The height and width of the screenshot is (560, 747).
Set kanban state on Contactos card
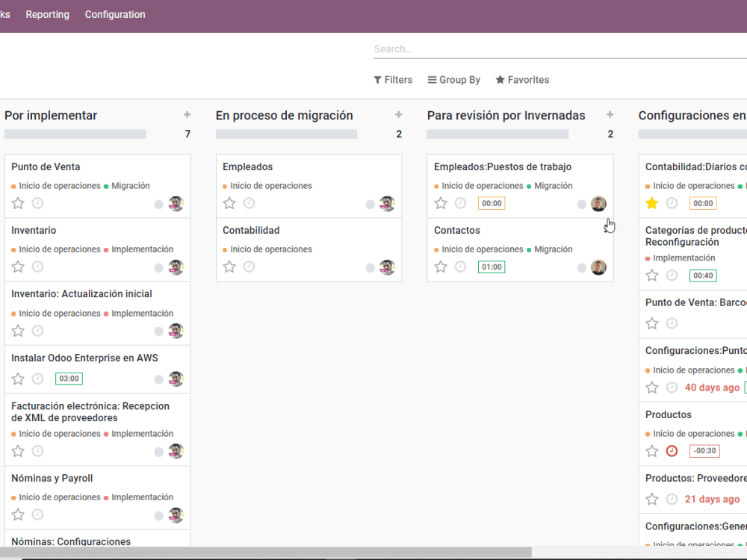pos(582,267)
